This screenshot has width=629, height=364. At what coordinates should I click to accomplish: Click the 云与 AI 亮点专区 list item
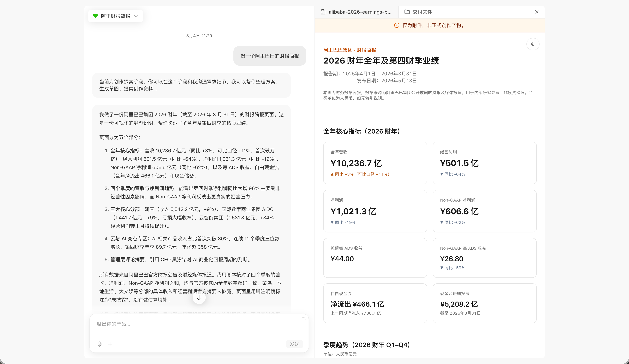coord(192,243)
